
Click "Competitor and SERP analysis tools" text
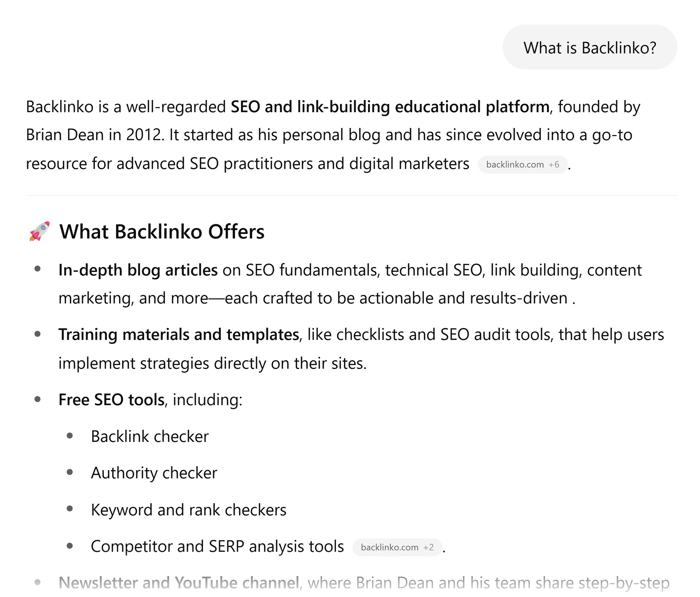tap(217, 546)
